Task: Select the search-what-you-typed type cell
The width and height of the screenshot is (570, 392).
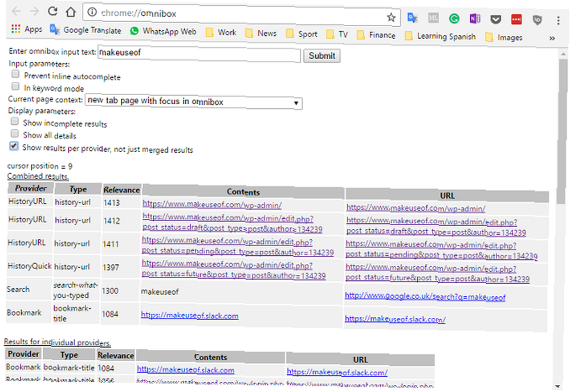Action: 76,290
